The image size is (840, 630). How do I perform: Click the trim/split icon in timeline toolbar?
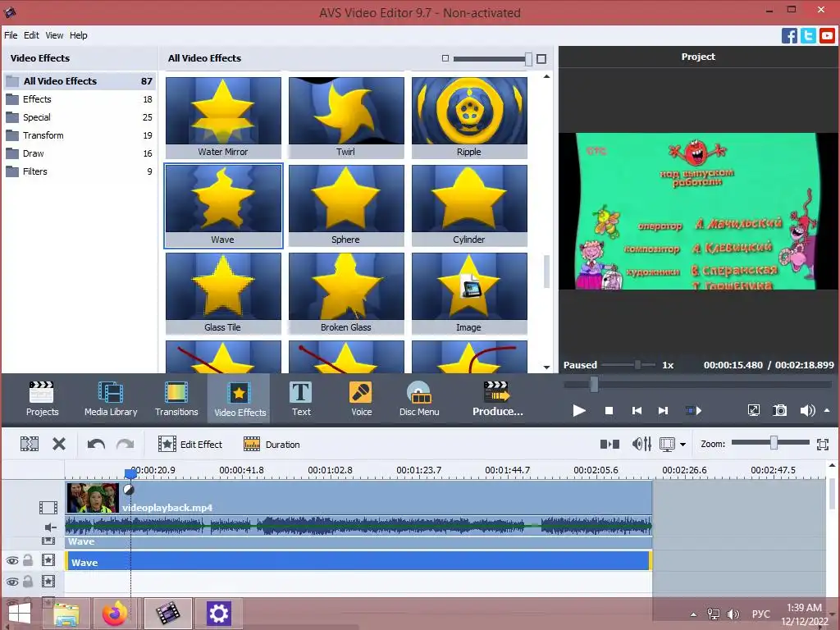(30, 444)
